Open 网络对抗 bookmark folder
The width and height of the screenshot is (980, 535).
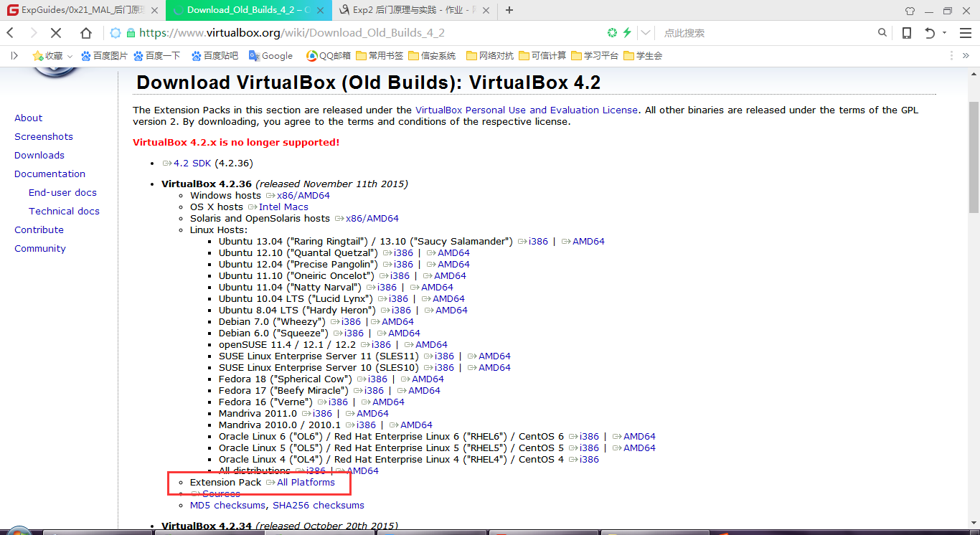(490, 55)
